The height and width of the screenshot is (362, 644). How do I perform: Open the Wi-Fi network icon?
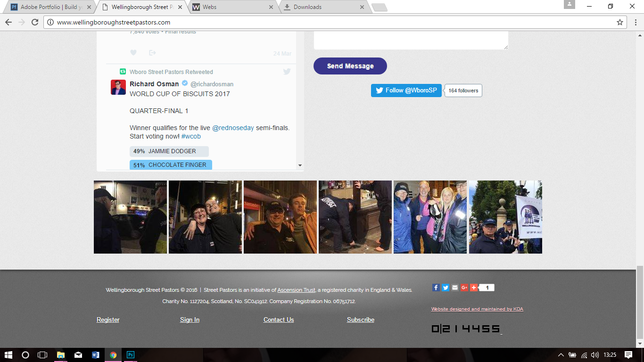tap(584, 355)
